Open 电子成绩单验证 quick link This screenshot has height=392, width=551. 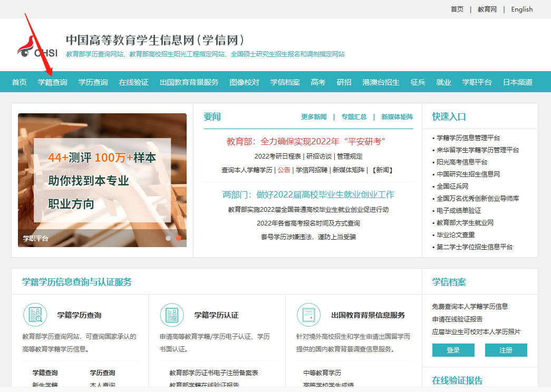[459, 211]
